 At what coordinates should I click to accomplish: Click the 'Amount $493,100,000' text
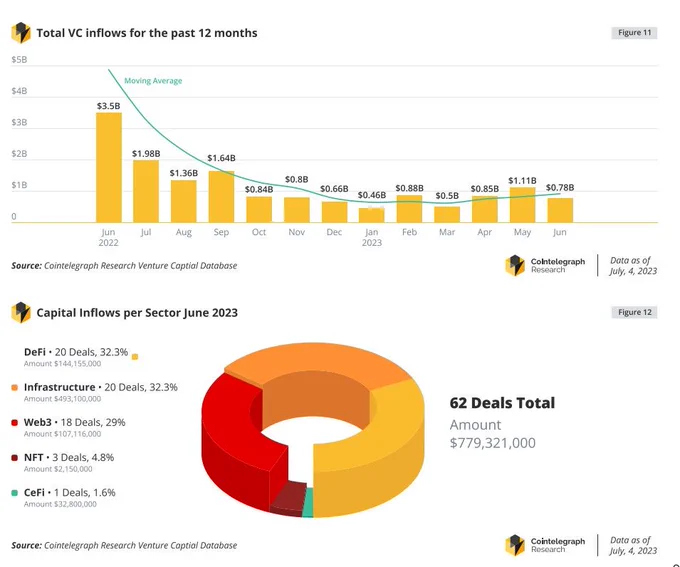click(62, 399)
